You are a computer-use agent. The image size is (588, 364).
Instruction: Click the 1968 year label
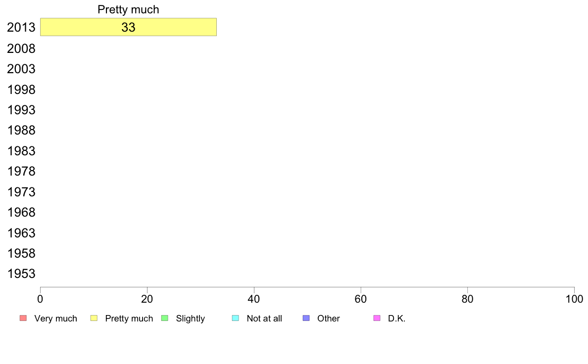click(x=21, y=213)
